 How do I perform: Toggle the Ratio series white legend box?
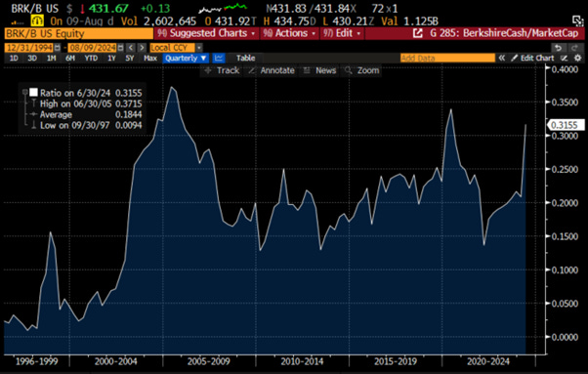34,92
